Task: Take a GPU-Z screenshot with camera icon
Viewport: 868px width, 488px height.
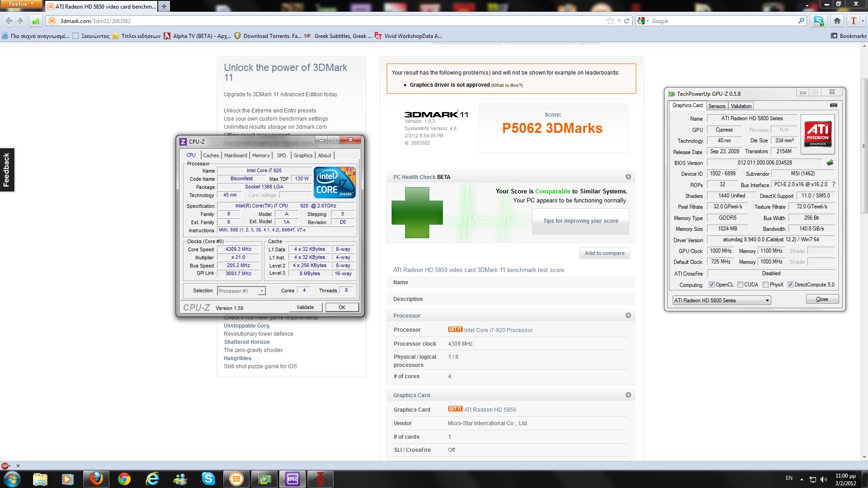Action: coord(833,105)
